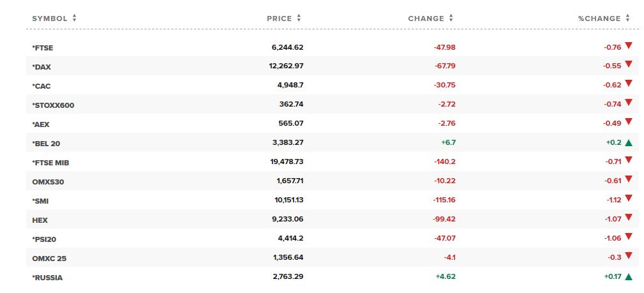Click the PRICE column header text
The height and width of the screenshot is (293, 644).
(280, 19)
